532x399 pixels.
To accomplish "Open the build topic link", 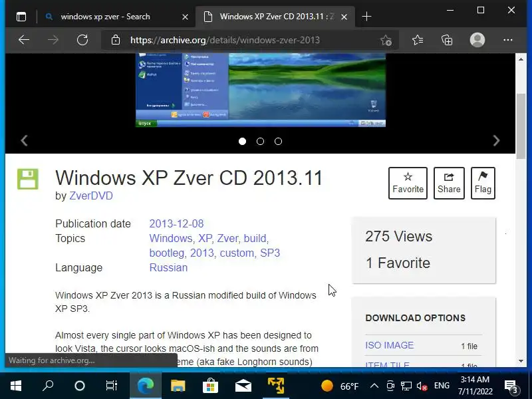I will [x=255, y=238].
